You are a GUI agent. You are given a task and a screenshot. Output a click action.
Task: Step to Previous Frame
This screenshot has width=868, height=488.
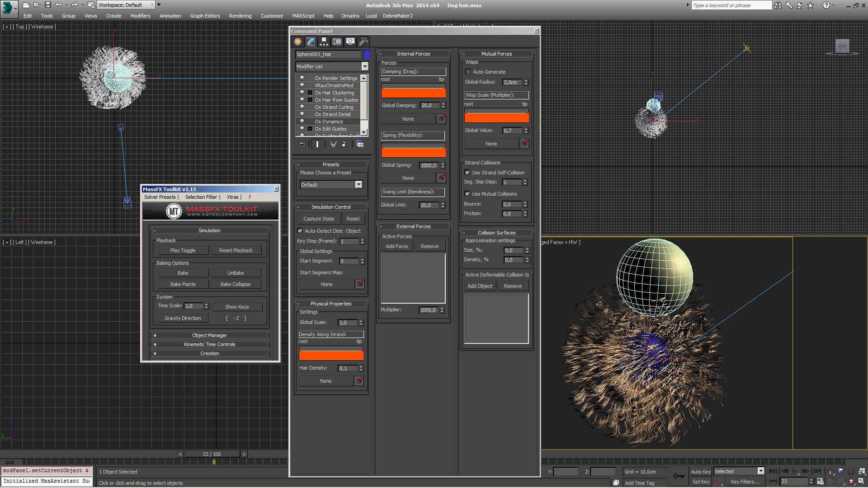[x=785, y=471]
